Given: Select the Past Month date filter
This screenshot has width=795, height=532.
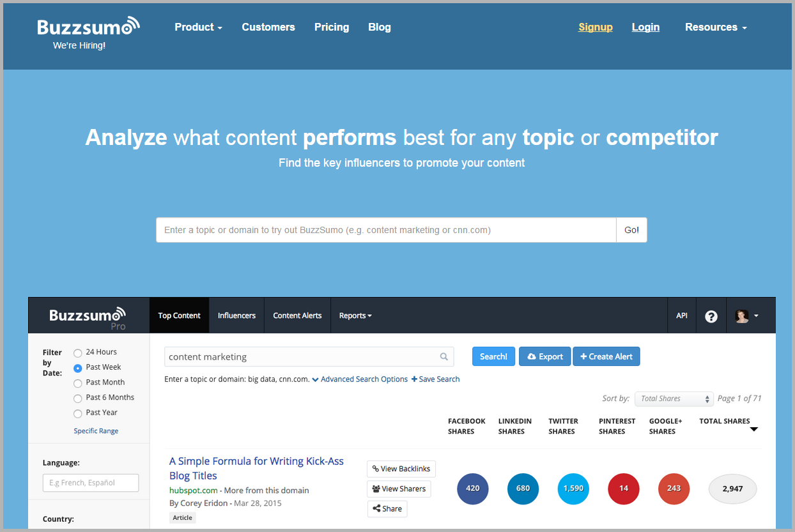Looking at the screenshot, I should [78, 383].
